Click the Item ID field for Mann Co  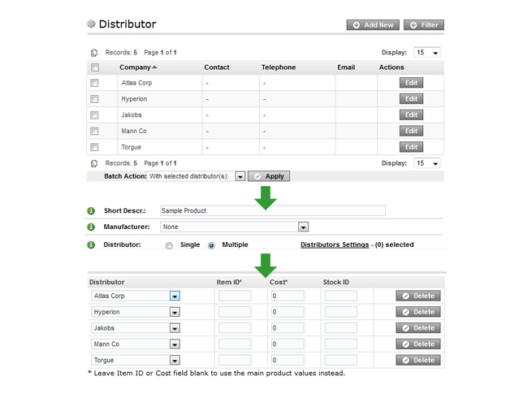235,344
